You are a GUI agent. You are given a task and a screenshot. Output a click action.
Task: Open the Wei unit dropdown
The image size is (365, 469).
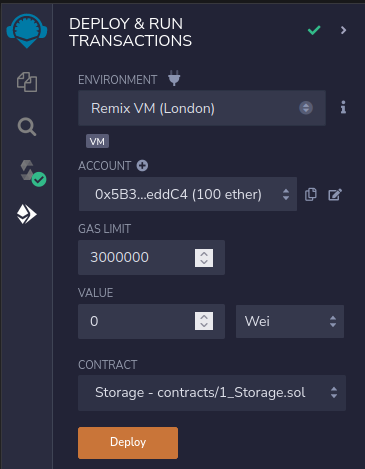pyautogui.click(x=290, y=321)
